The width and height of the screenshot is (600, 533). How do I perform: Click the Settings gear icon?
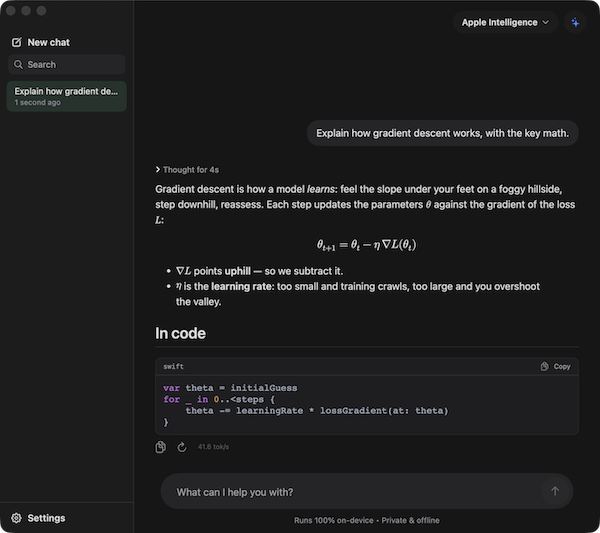click(16, 518)
